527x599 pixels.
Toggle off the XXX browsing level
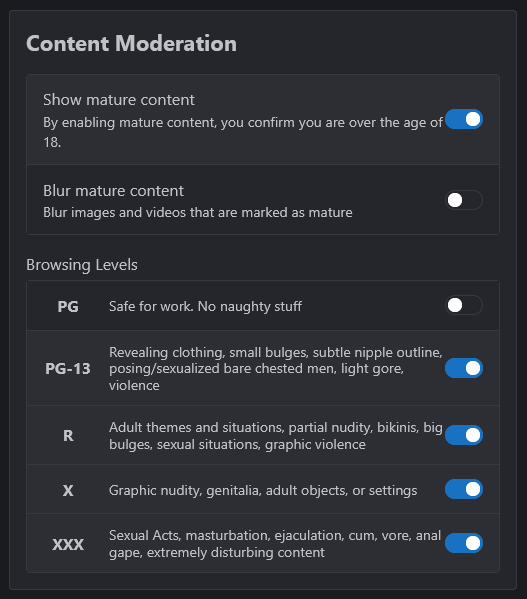tap(464, 543)
